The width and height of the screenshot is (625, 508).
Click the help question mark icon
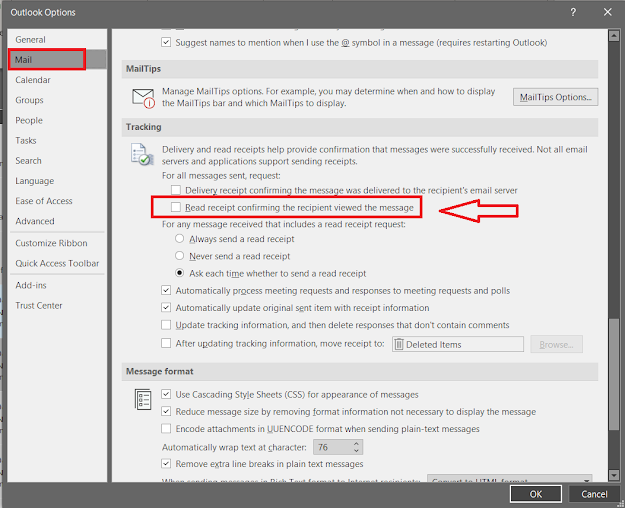point(573,12)
